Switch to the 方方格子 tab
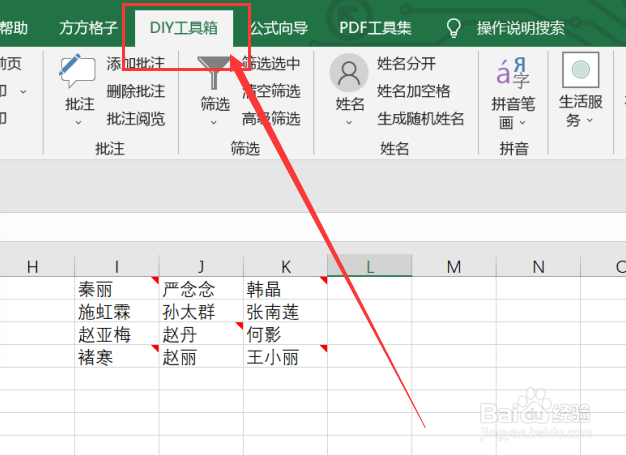 click(89, 28)
